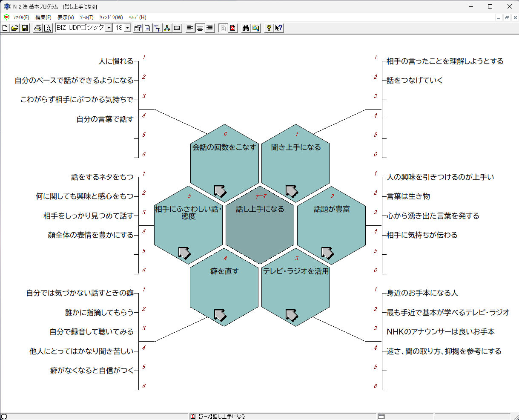
Task: Save the chart using the floppy disk icon
Action: (25, 28)
